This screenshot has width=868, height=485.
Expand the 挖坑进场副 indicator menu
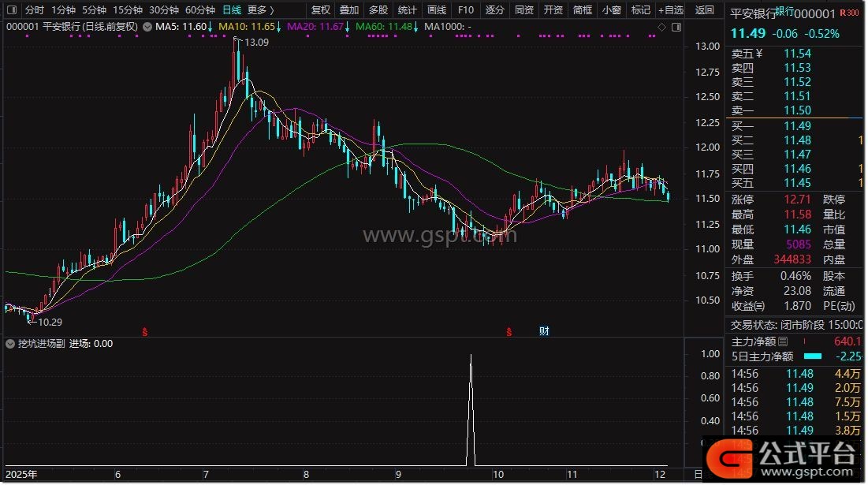point(10,344)
